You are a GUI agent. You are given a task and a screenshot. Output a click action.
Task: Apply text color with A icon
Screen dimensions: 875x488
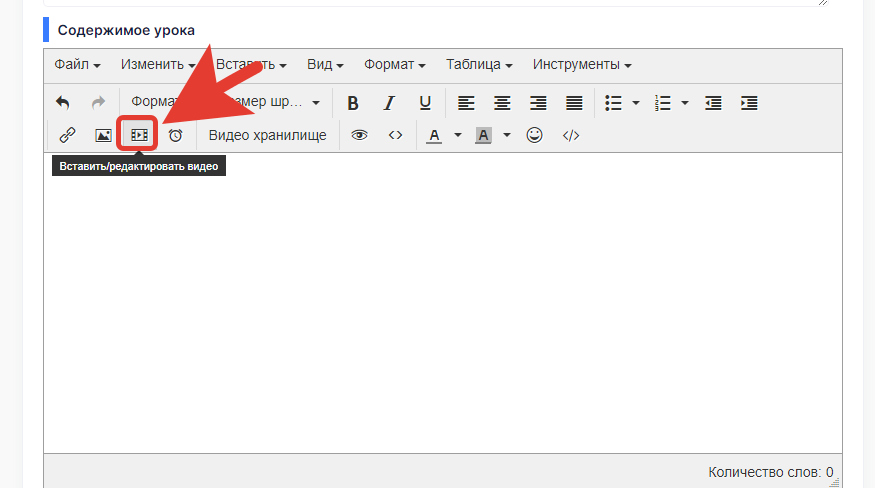(434, 135)
